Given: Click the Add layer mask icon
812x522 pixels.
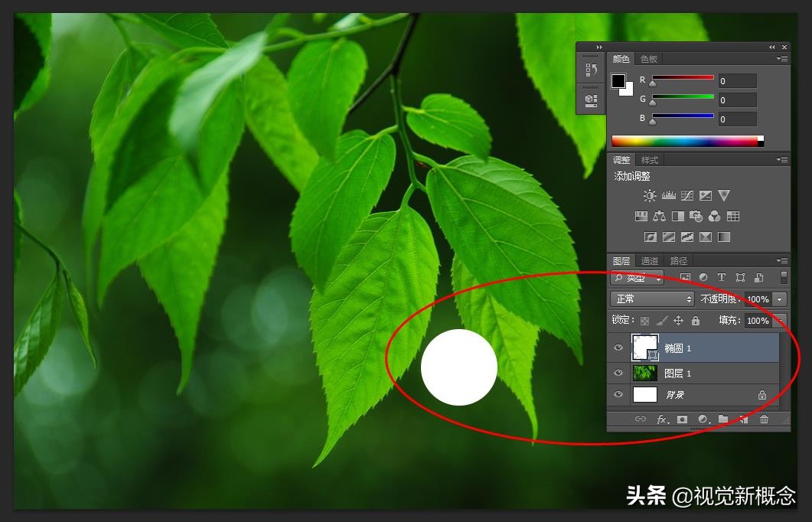Looking at the screenshot, I should 681,419.
